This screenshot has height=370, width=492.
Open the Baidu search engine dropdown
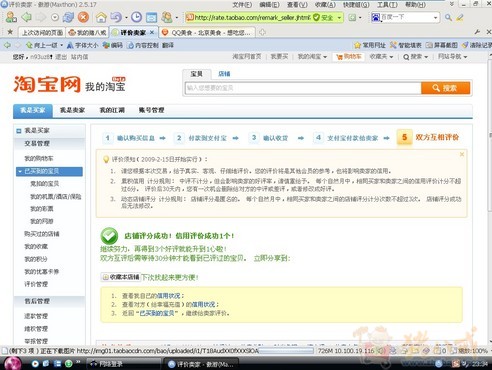click(x=435, y=18)
